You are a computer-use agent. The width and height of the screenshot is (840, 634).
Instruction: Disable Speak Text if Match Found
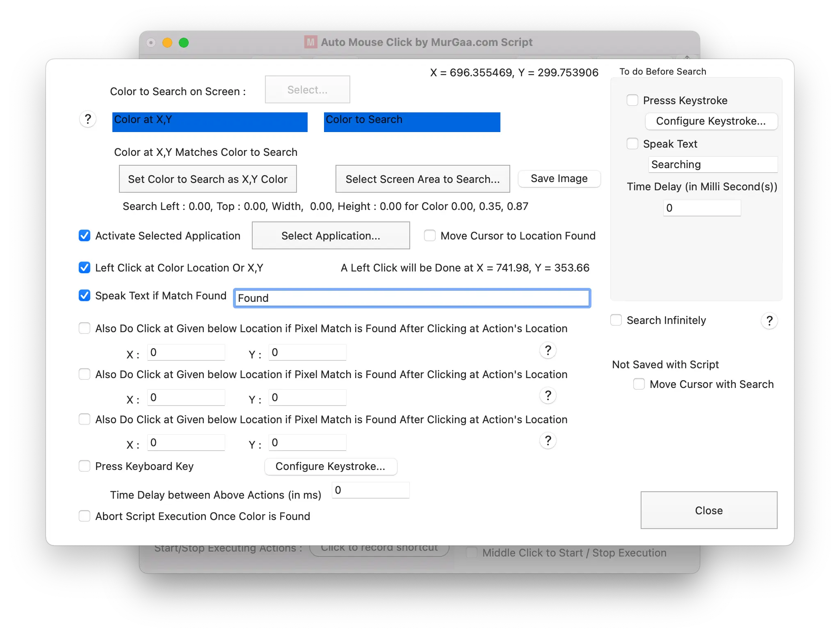coord(84,295)
